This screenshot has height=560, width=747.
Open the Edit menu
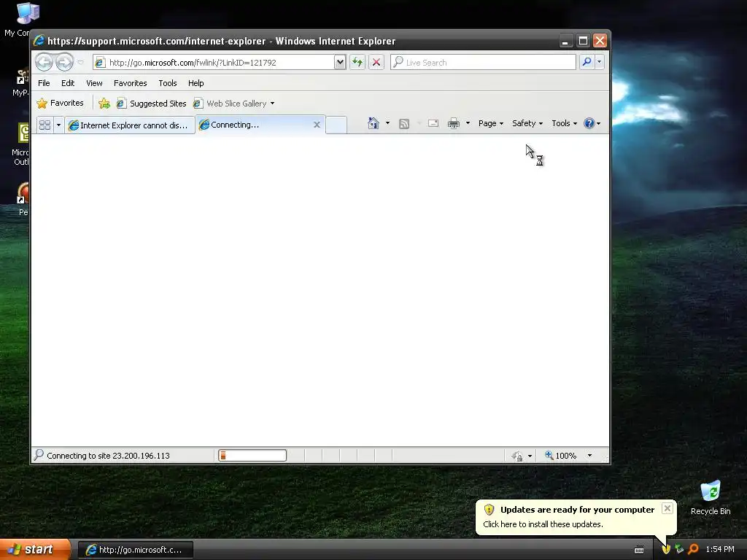tap(68, 83)
